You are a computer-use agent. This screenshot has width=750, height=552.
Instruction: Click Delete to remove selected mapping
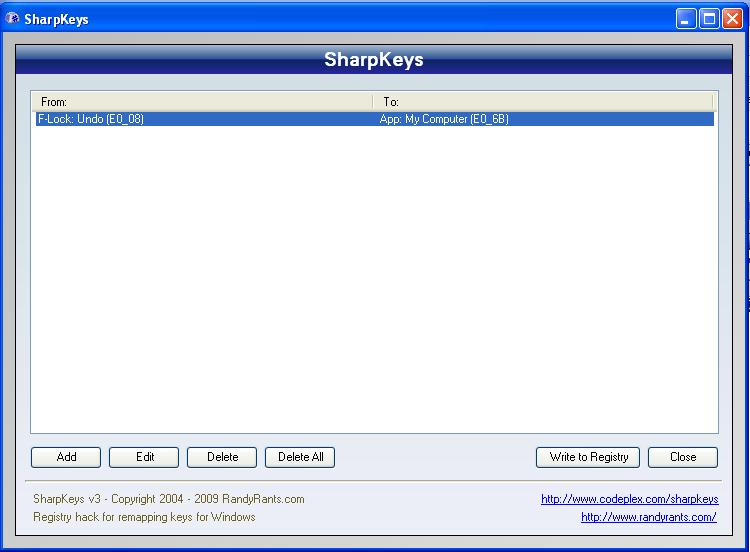pos(222,457)
